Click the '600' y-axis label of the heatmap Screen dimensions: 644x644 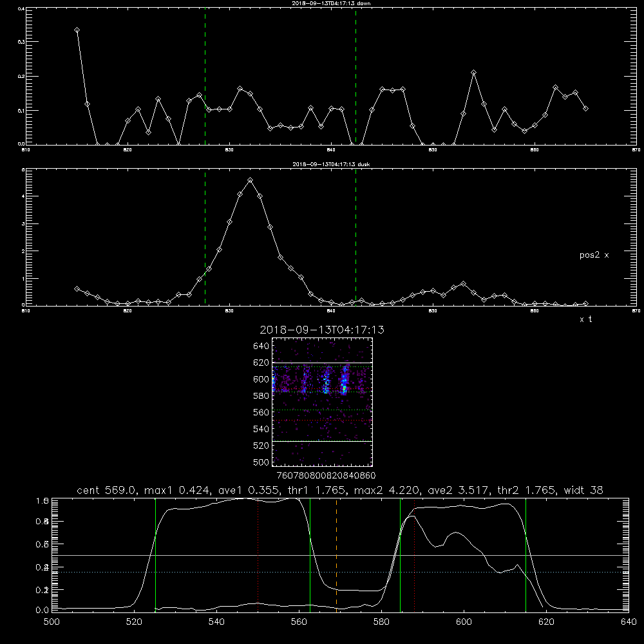pos(261,379)
